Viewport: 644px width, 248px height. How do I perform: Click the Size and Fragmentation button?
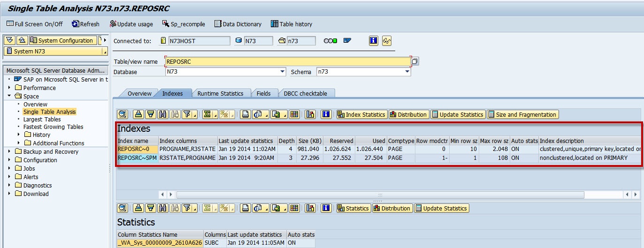522,114
